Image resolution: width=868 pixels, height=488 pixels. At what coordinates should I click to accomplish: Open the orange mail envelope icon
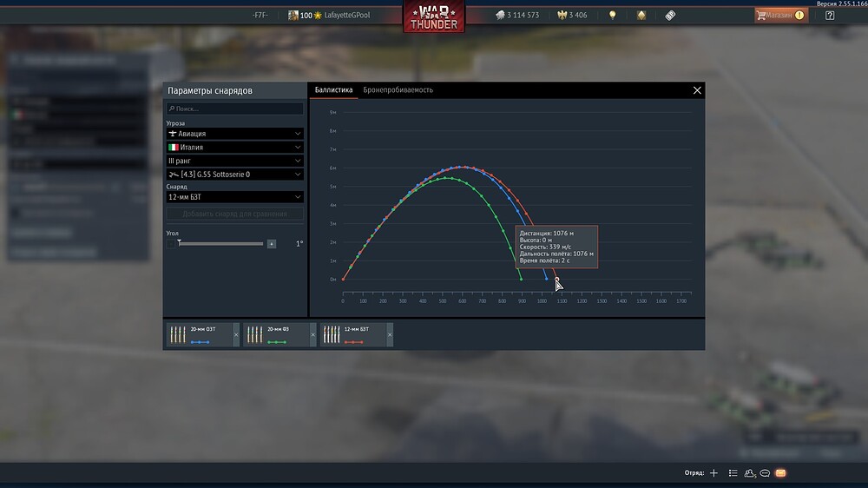780,473
